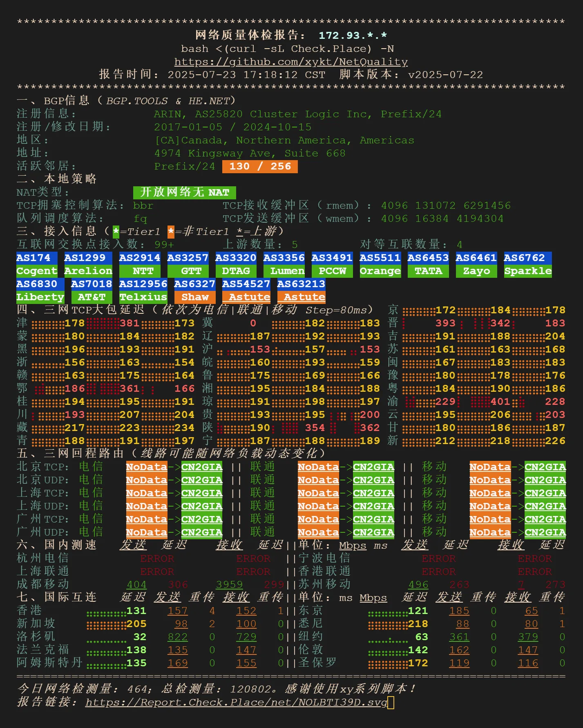Click the Hong Kong send speed 157
Image resolution: width=583 pixels, height=728 pixels.
click(x=177, y=611)
